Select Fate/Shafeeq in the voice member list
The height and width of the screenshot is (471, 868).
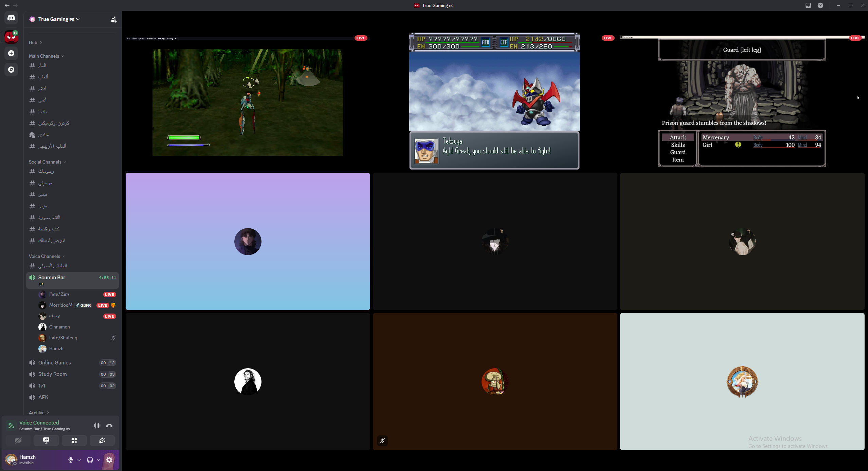(x=77, y=338)
